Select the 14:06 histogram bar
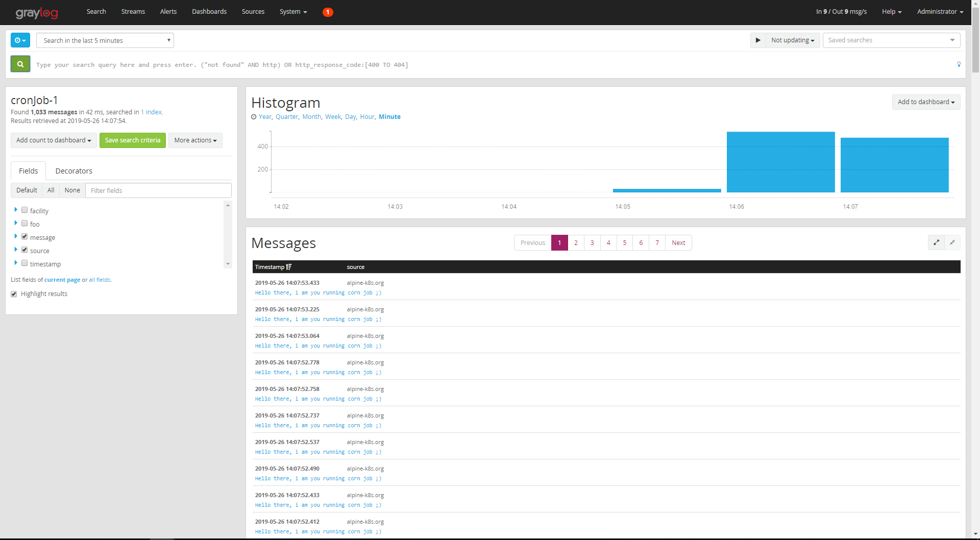980x540 pixels. [780, 162]
